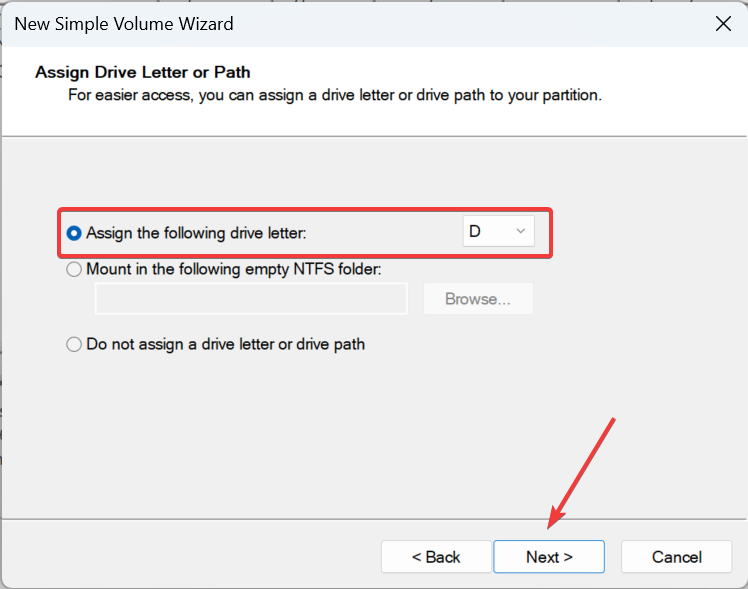Proceed with the "Next >" button
748x589 pixels.
click(x=549, y=557)
